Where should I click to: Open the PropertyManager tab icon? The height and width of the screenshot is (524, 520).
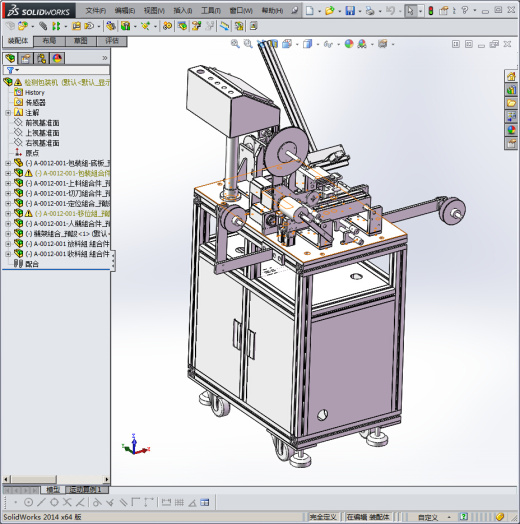(25, 58)
